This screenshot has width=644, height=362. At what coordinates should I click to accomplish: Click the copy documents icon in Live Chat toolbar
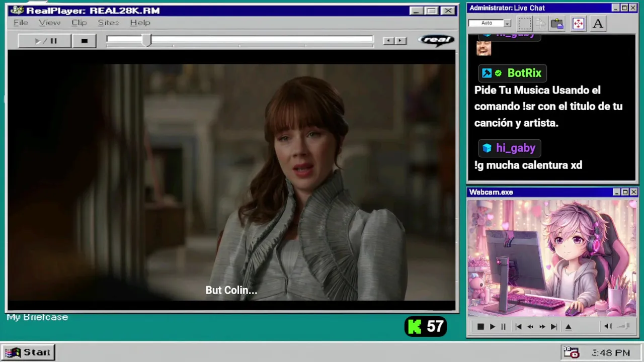click(541, 24)
